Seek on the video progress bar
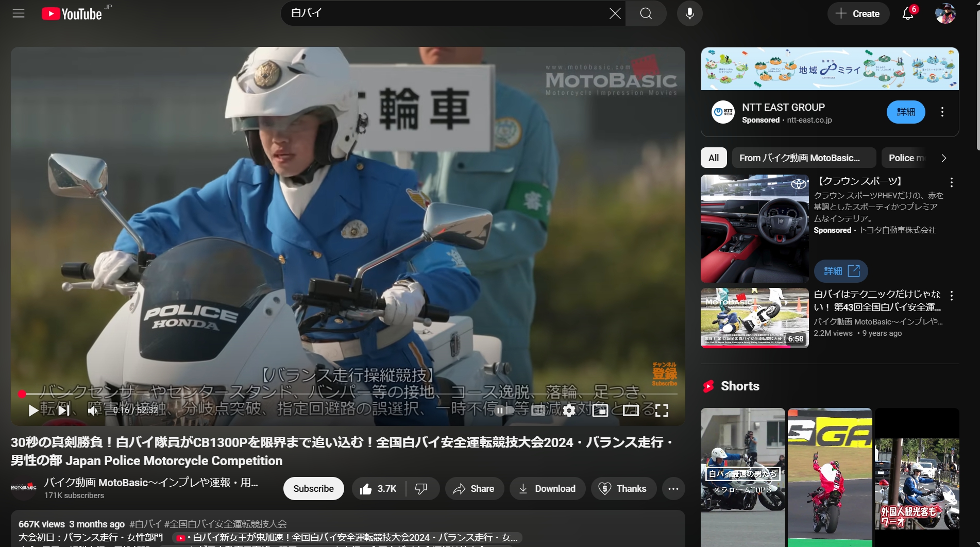This screenshot has width=980, height=547. (x=348, y=395)
